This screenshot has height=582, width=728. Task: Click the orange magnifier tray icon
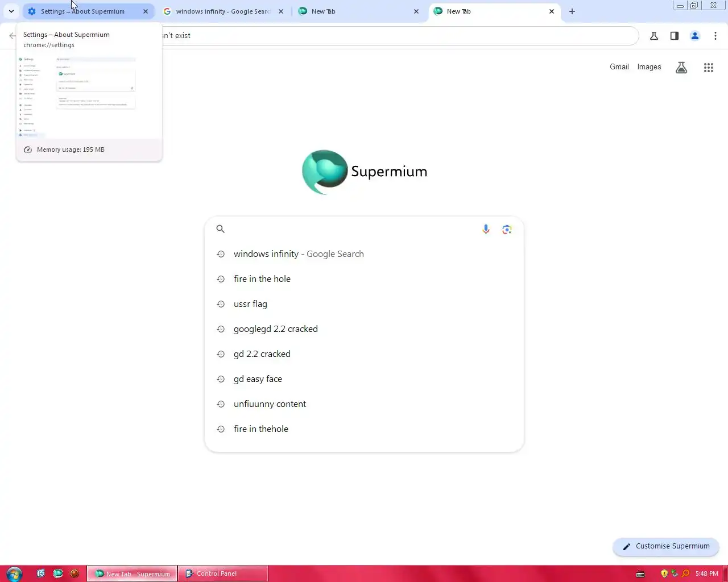(x=685, y=573)
